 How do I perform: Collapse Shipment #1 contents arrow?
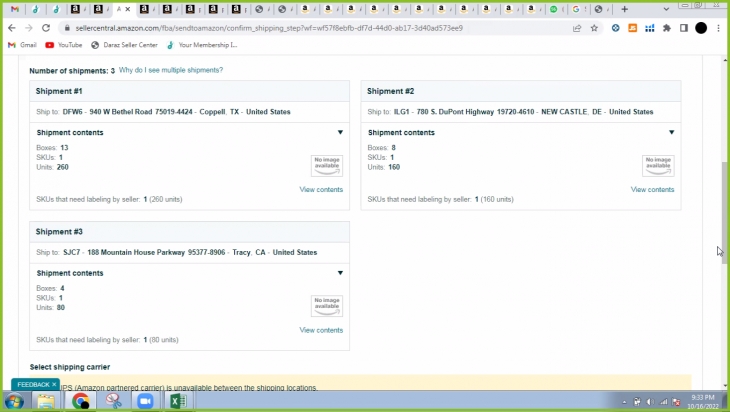pos(340,132)
